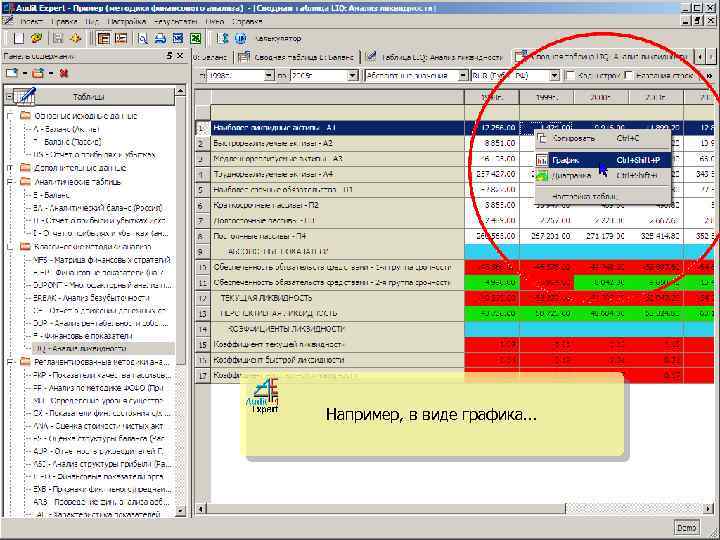Click the tab scroll left arrow

click(x=700, y=56)
